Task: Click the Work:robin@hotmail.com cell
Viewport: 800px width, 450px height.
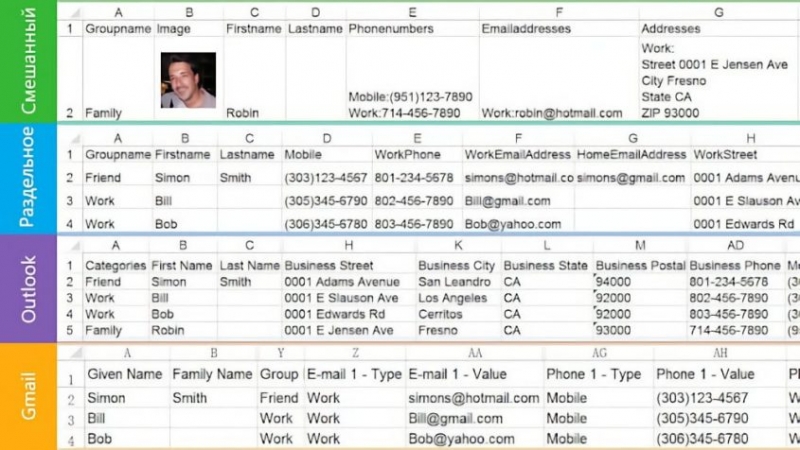Action: tap(559, 79)
